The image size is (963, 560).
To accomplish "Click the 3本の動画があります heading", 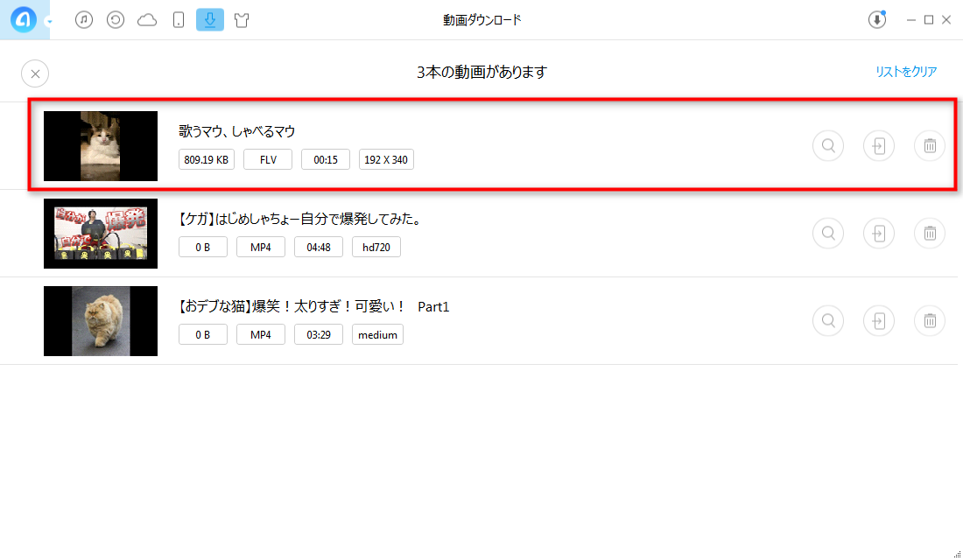I will 481,73.
